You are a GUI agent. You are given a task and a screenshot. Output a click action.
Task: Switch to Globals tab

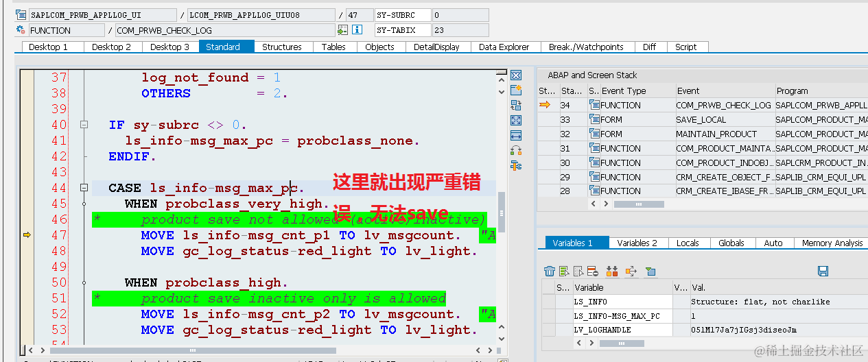[731, 243]
